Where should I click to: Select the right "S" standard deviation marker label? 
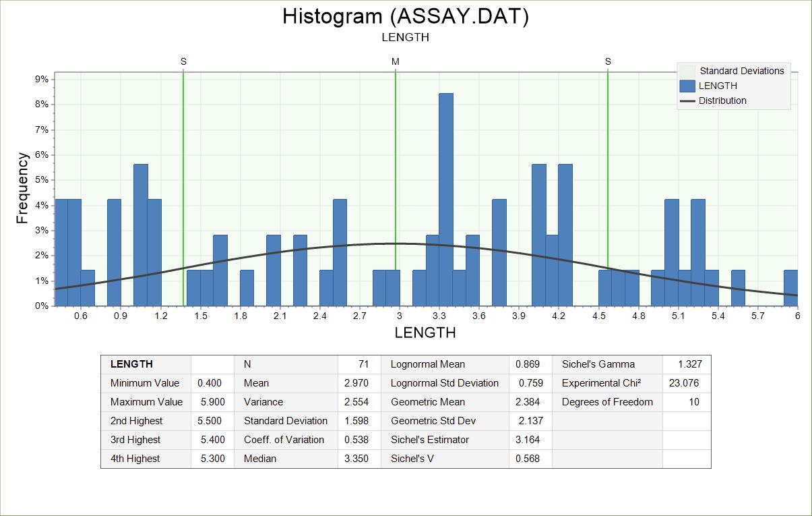click(608, 61)
